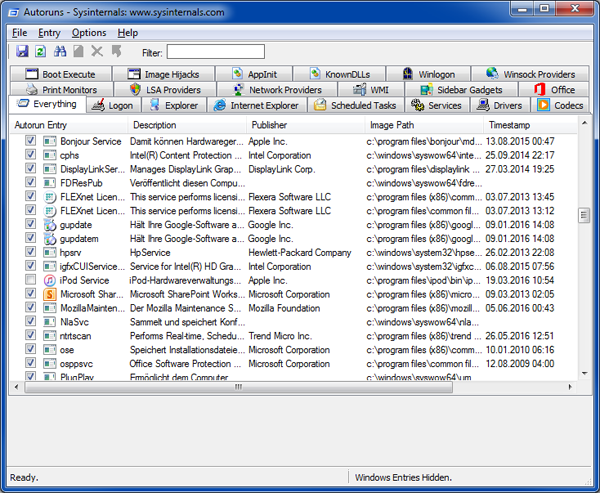Uncheck the osppsvc entry checkbox

[x=30, y=362]
